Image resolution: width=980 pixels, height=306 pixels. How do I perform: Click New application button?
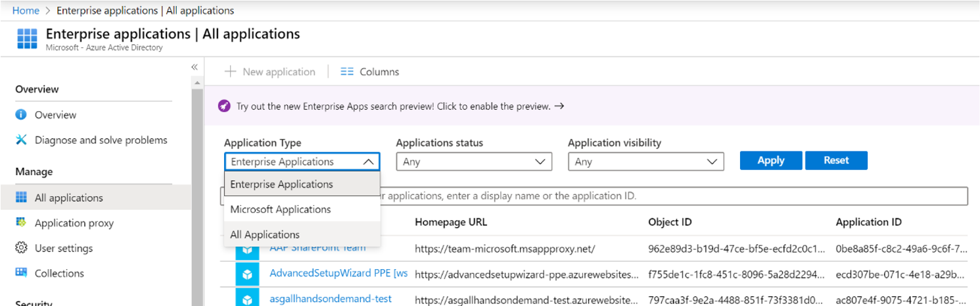click(270, 72)
